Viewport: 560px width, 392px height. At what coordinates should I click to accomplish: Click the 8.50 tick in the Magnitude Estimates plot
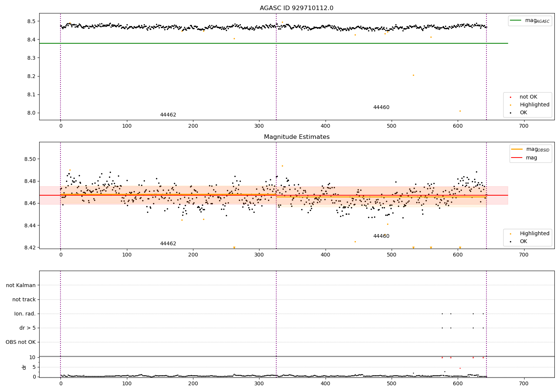click(30, 159)
